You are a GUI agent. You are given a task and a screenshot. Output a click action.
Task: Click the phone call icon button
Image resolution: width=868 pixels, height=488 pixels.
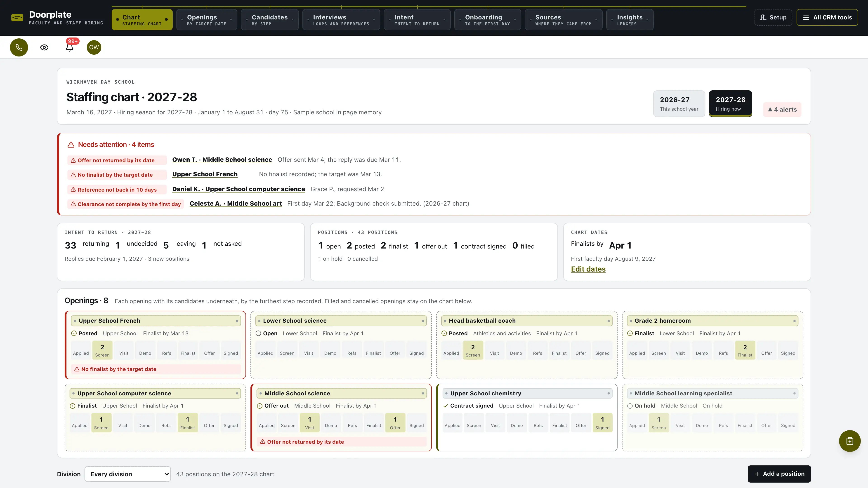[x=19, y=47]
